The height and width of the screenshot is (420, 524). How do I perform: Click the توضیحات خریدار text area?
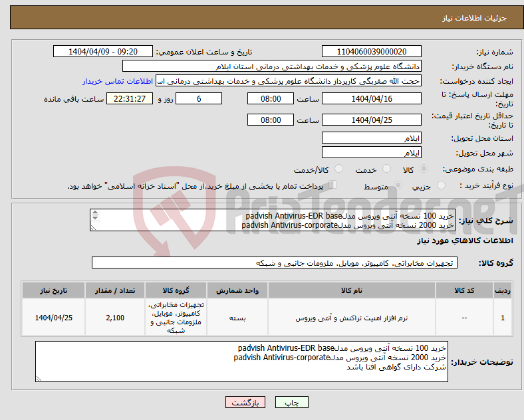[x=241, y=362]
